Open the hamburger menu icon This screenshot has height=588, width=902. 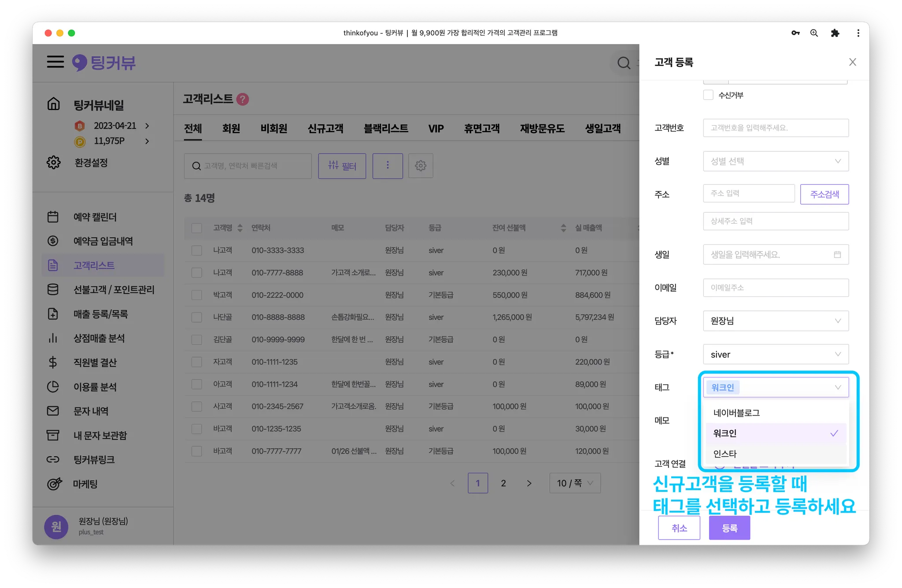coord(55,62)
